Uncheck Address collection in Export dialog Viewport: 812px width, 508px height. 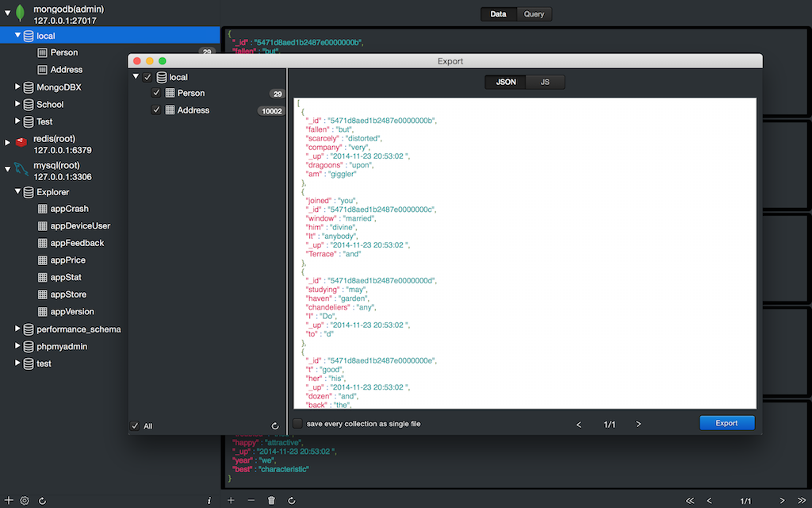point(156,110)
